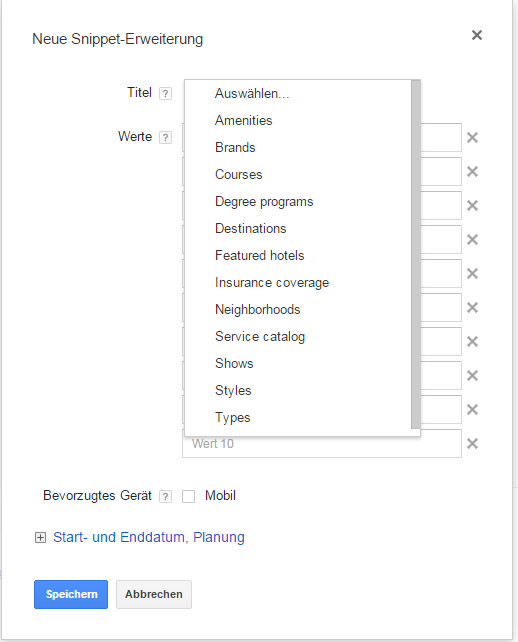Click the help icon next to Werte
Image resolution: width=518 pixels, height=642 pixels.
(x=165, y=138)
